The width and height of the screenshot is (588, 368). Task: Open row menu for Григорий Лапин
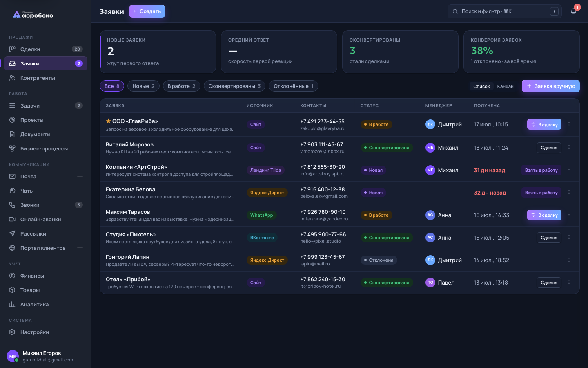coord(569,260)
